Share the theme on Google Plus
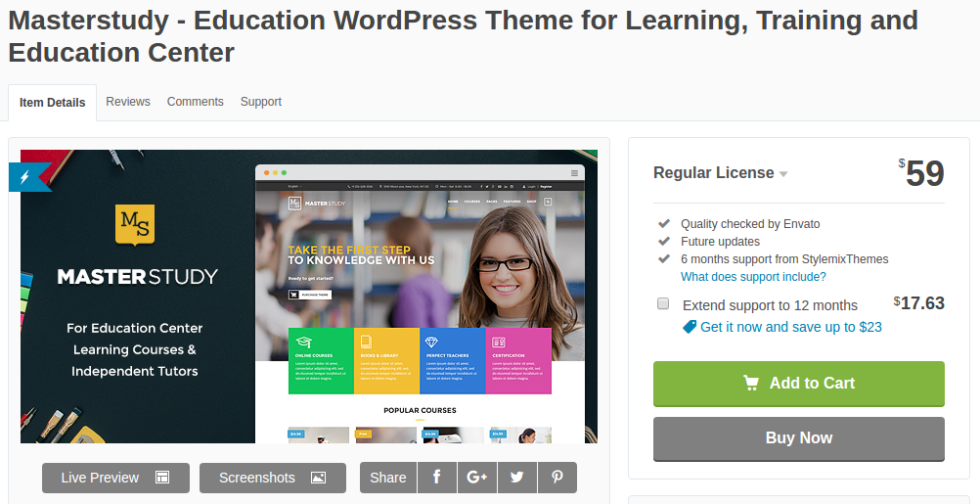The width and height of the screenshot is (980, 504). pyautogui.click(x=477, y=478)
